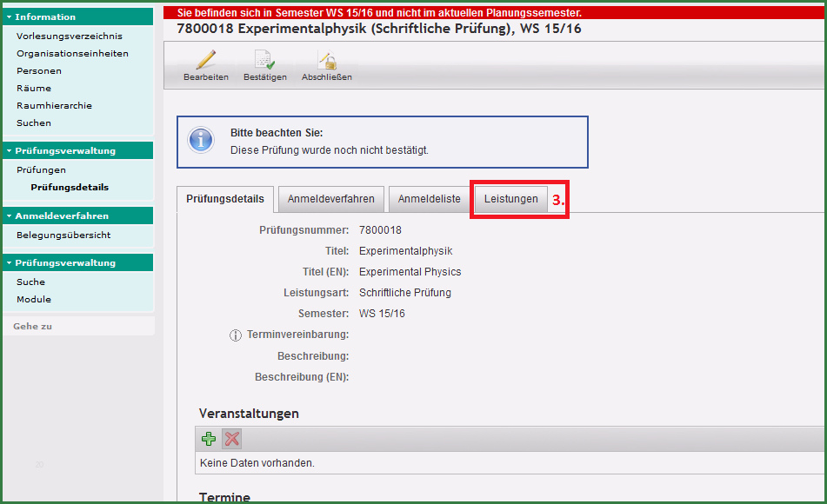
Task: Click Module link in sidebar
Action: click(x=34, y=299)
